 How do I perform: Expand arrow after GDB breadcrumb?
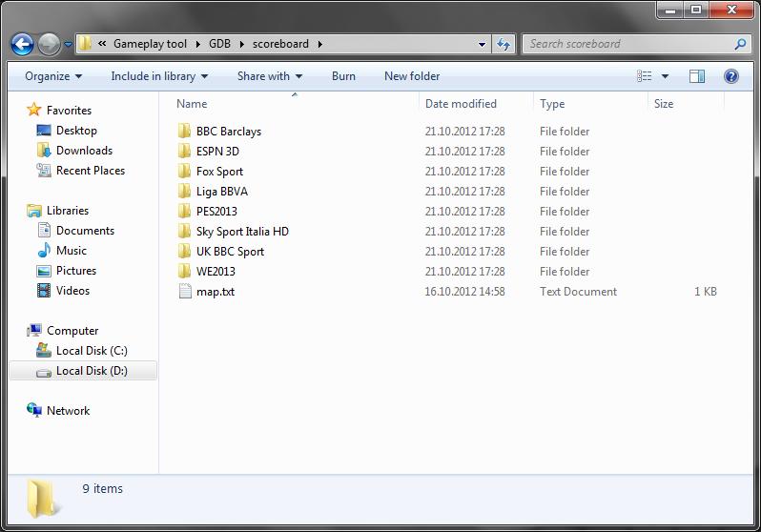(241, 44)
